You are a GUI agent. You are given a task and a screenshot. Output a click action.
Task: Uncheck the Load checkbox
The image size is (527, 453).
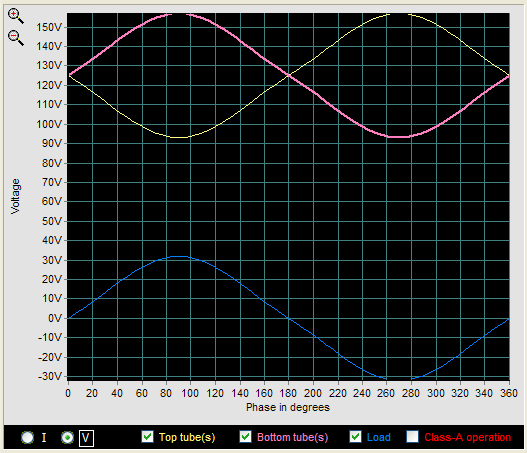(355, 437)
